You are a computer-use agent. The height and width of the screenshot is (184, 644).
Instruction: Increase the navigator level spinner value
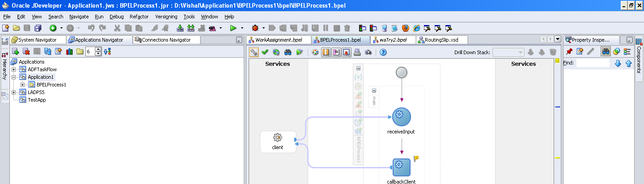tap(98, 50)
